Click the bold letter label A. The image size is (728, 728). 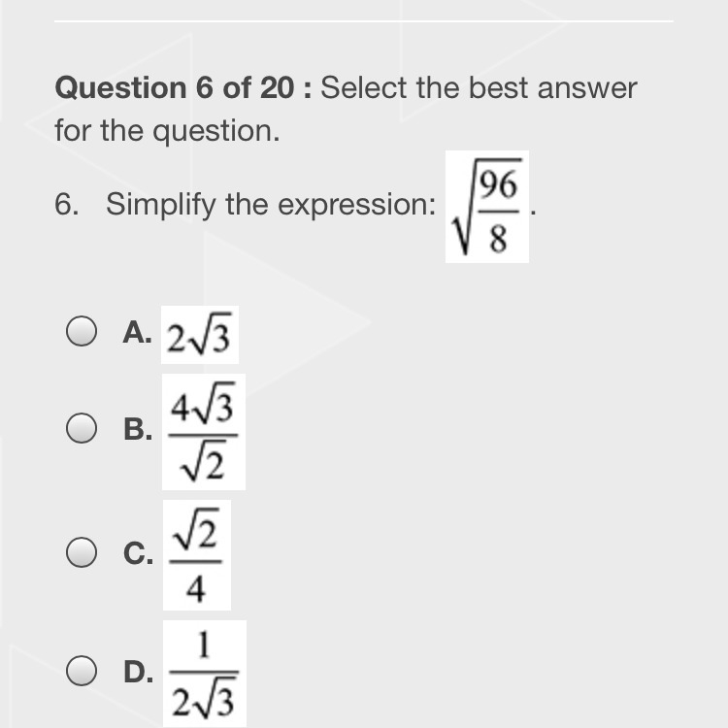point(137,333)
